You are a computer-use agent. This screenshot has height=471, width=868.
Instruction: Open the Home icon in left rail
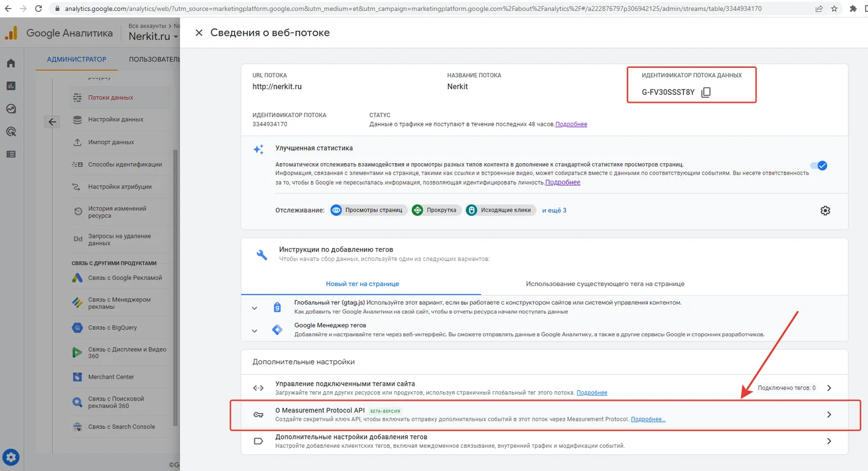[x=11, y=63]
